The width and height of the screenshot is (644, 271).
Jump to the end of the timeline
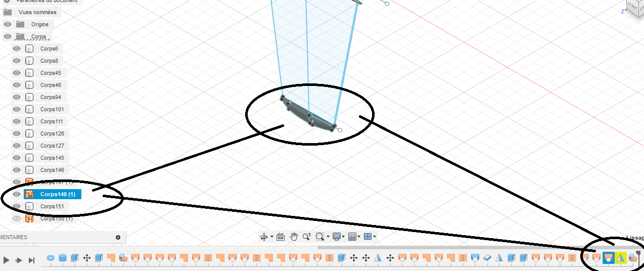pyautogui.click(x=31, y=260)
